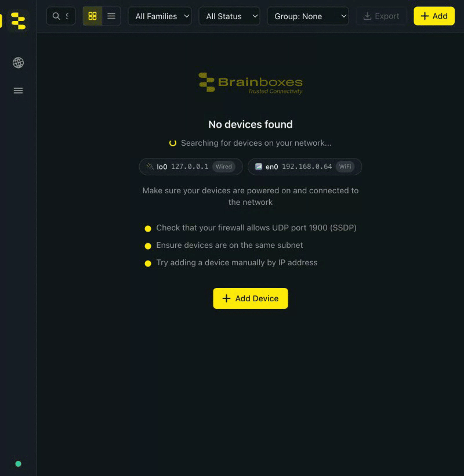Click the yellow Add button in toolbar
The height and width of the screenshot is (476, 464).
[x=434, y=16]
